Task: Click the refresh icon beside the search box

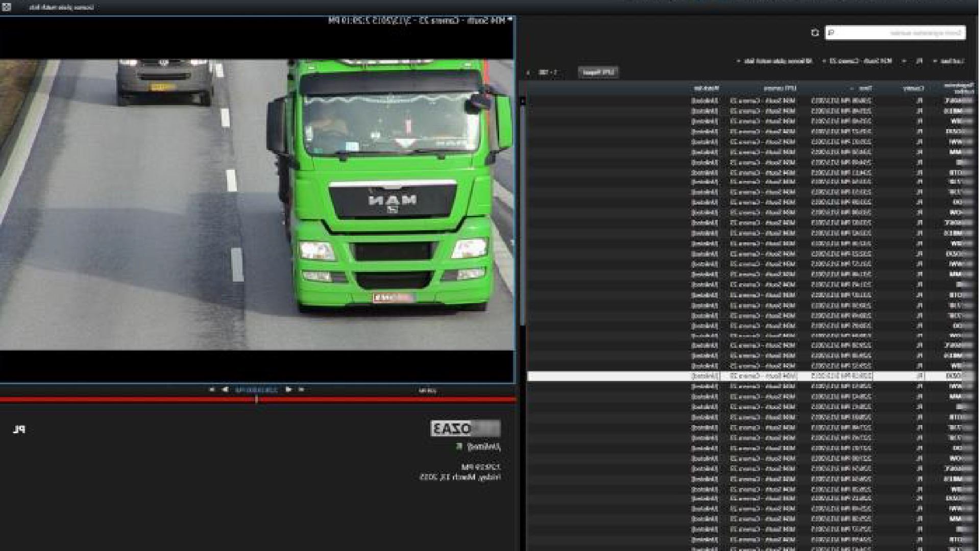Action: 815,33
